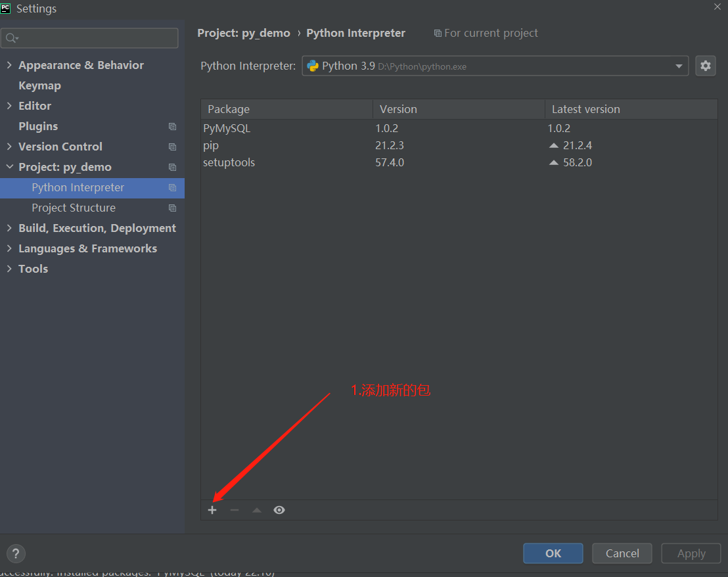
Task: Click the latest version 21.2.4 cell
Action: click(x=577, y=145)
